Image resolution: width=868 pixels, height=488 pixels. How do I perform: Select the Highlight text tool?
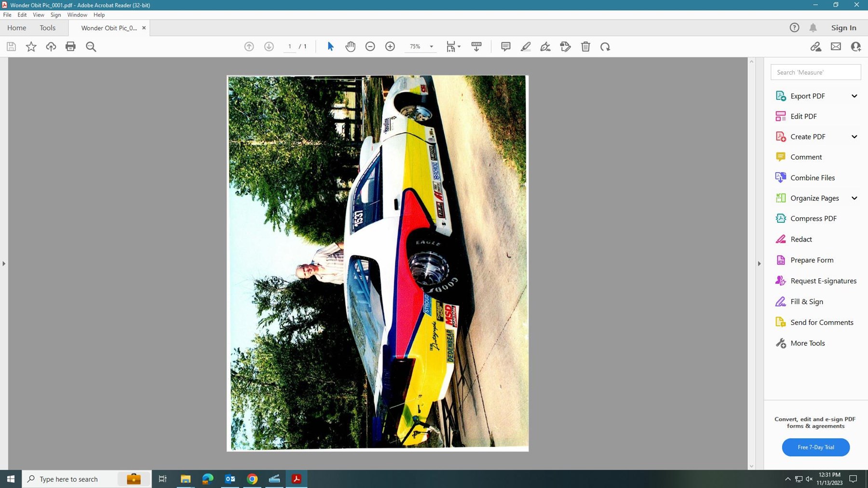(526, 47)
